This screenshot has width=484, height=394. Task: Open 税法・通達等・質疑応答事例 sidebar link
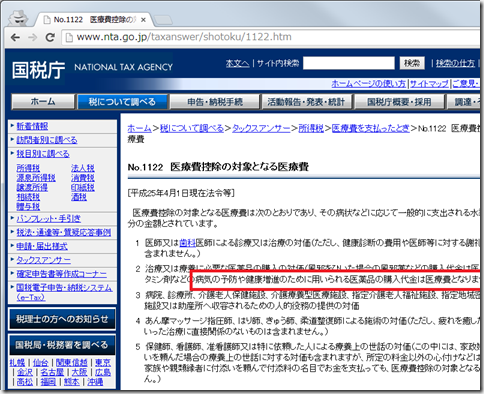(x=64, y=232)
